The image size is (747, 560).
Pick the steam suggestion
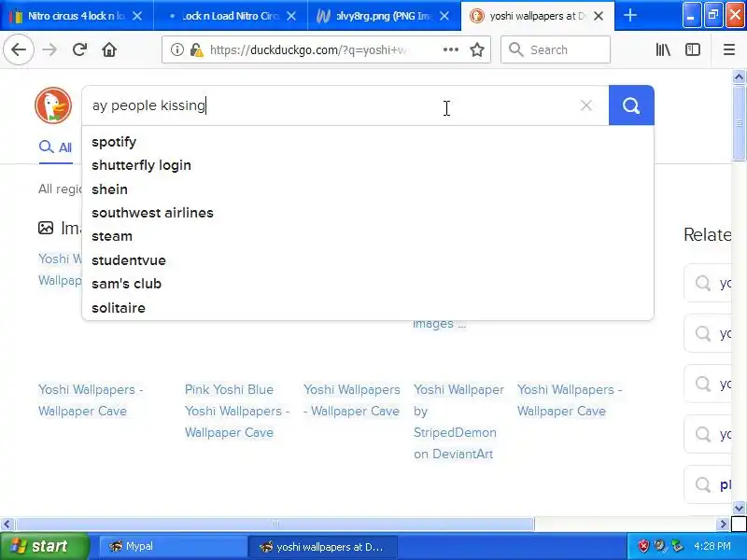click(368, 236)
